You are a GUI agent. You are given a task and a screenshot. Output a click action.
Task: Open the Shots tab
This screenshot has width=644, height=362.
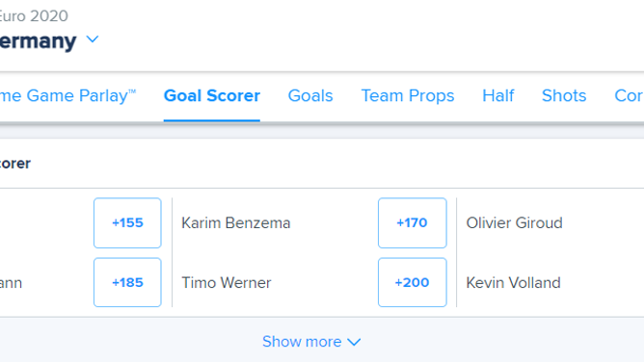click(x=564, y=96)
